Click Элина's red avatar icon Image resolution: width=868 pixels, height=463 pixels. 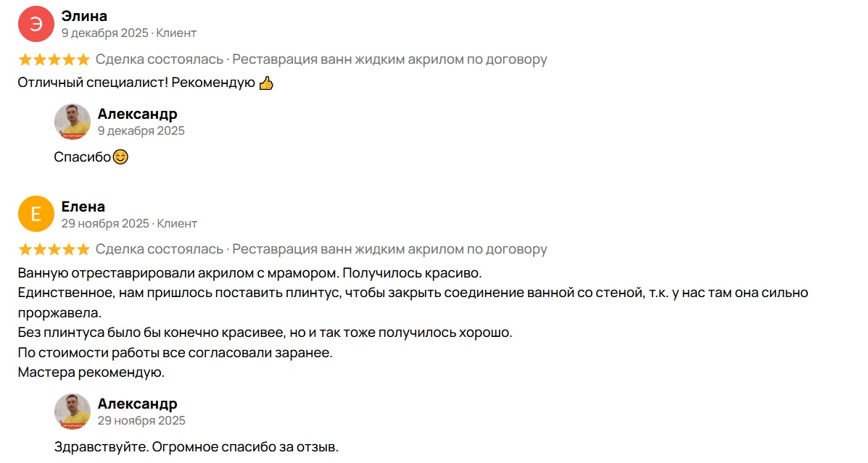(x=36, y=24)
